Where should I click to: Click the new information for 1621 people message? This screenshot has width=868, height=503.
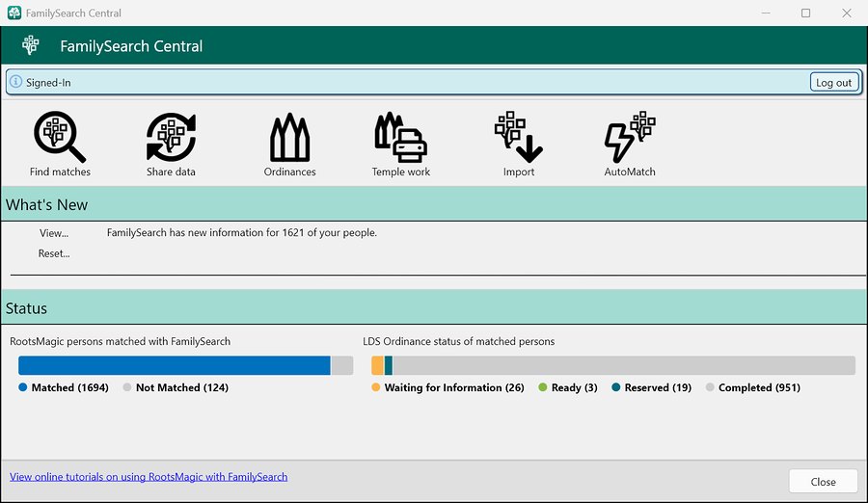pyautogui.click(x=241, y=232)
